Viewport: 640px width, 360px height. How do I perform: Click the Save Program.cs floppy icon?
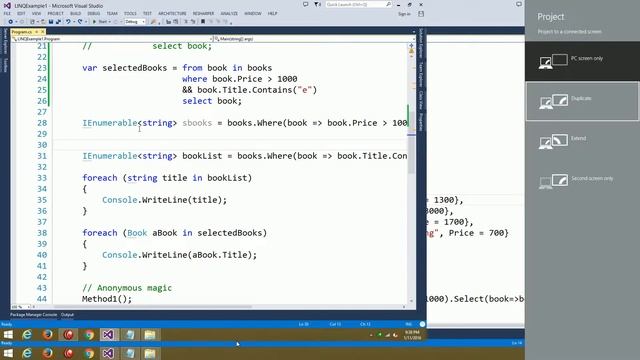click(51, 22)
